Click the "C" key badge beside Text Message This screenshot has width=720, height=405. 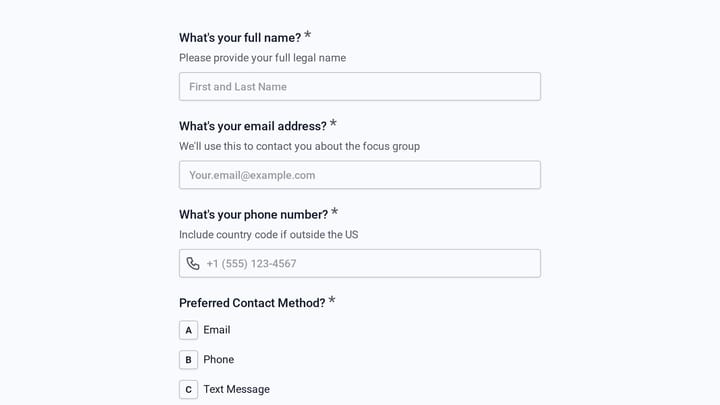[x=188, y=389]
